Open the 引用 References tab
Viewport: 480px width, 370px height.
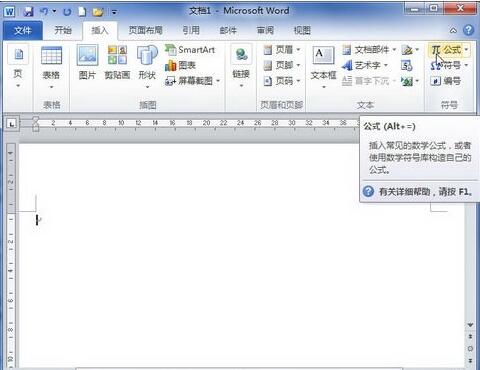(x=191, y=30)
